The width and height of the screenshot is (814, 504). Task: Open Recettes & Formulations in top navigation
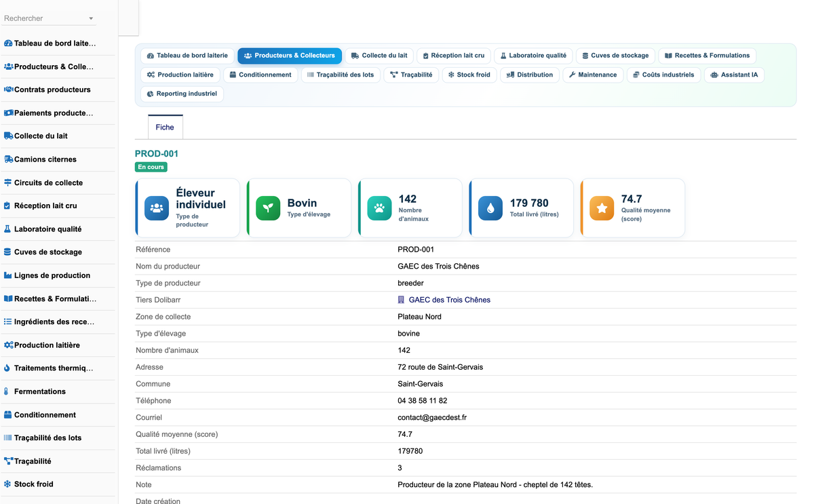[707, 56]
